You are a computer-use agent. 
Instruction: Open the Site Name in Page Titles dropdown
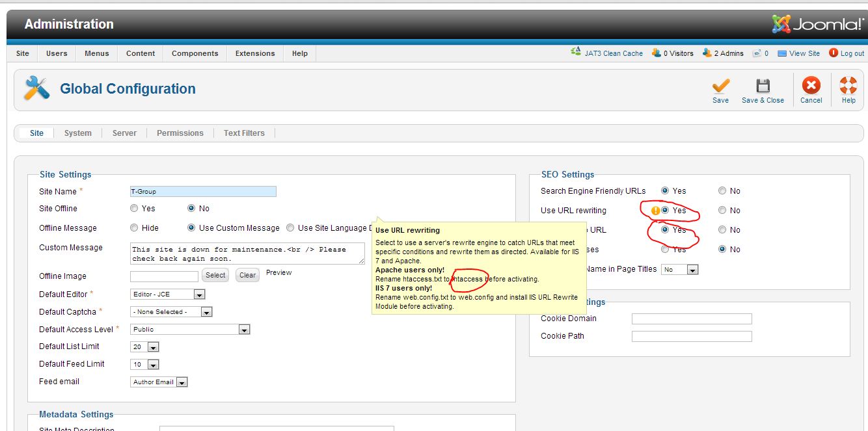pyautogui.click(x=679, y=269)
